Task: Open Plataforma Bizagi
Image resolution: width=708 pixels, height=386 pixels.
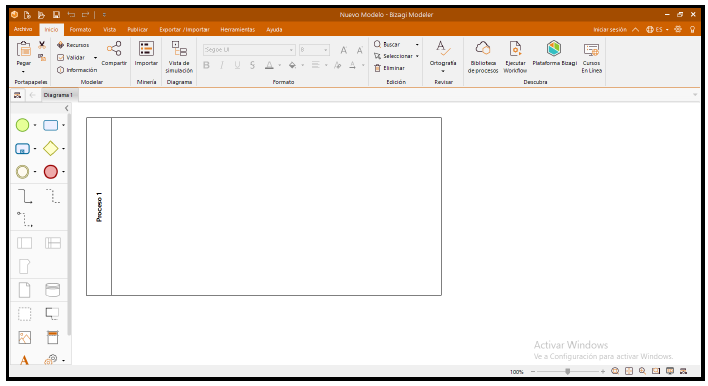Action: 554,53
